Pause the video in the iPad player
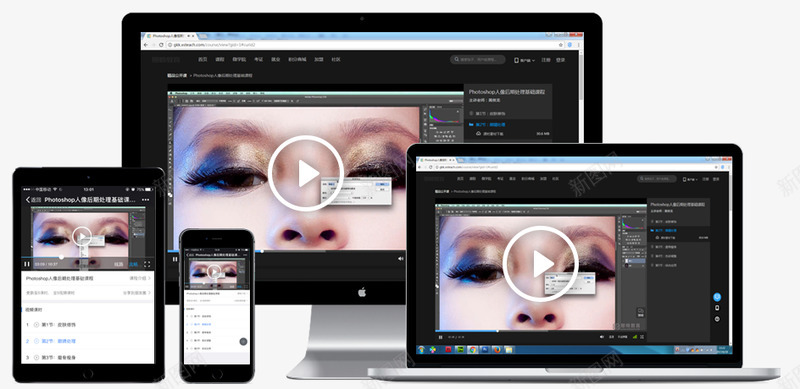Viewport: 800px width, 389px height. click(27, 264)
